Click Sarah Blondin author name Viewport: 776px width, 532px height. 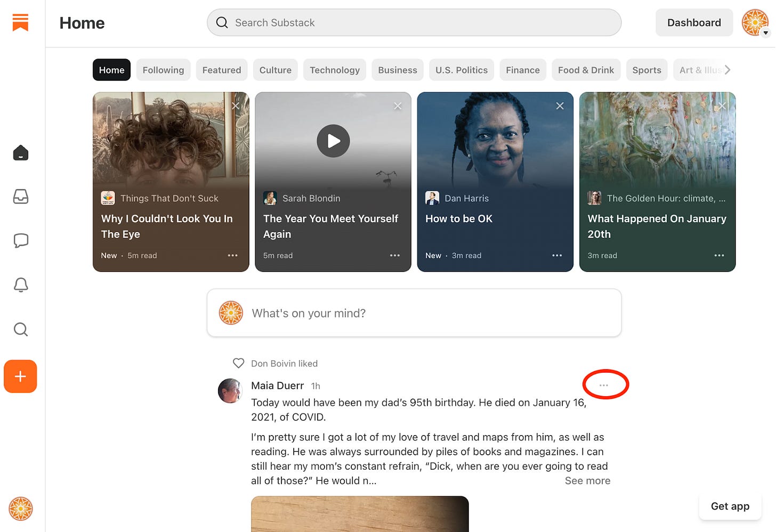pos(311,198)
